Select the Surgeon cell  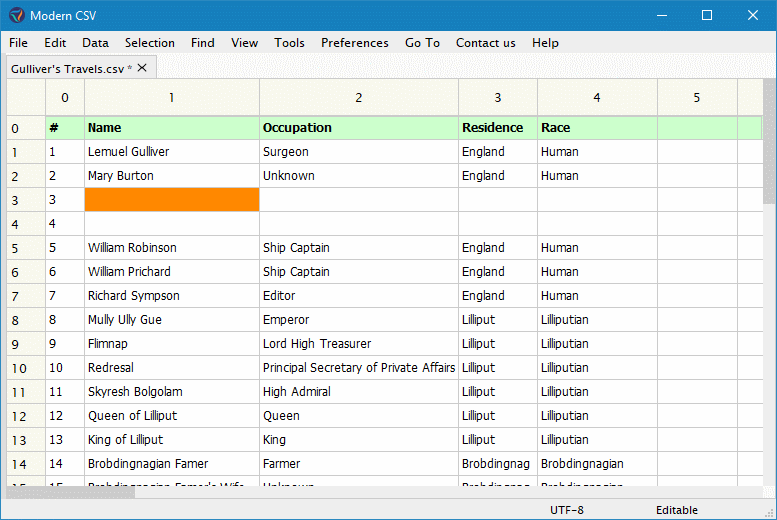pyautogui.click(x=359, y=152)
